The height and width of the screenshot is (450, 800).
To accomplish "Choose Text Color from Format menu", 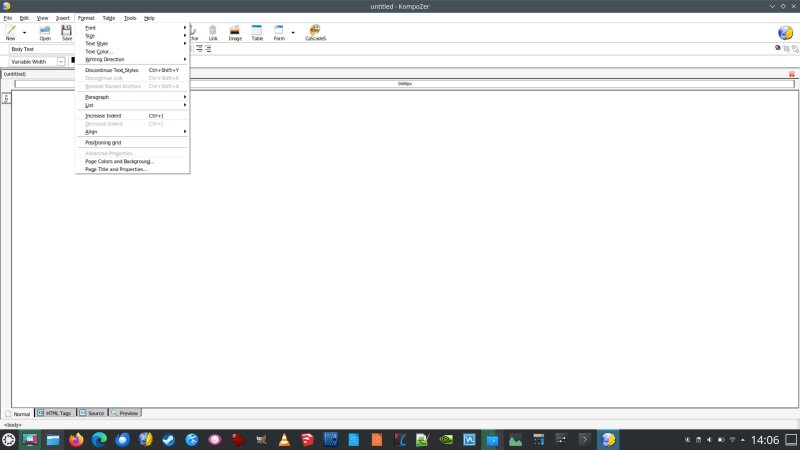I will point(100,51).
